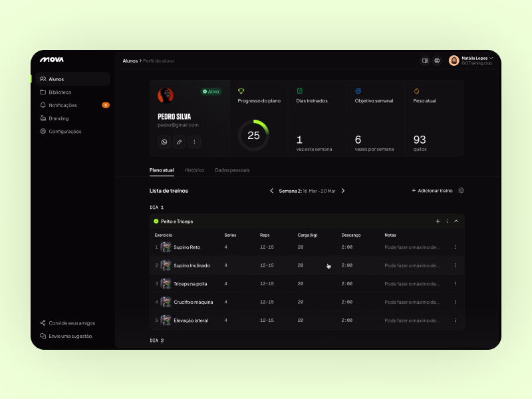
Task: Click the globe language icon in header
Action: [437, 61]
